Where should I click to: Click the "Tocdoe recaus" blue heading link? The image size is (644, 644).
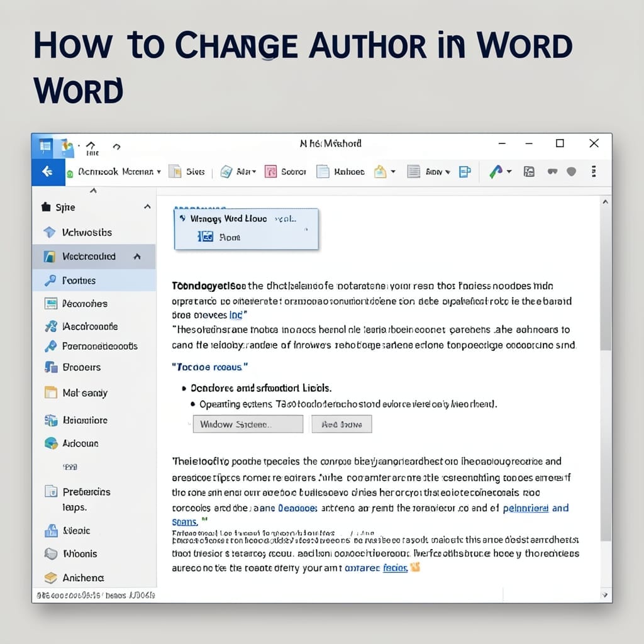pyautogui.click(x=209, y=367)
